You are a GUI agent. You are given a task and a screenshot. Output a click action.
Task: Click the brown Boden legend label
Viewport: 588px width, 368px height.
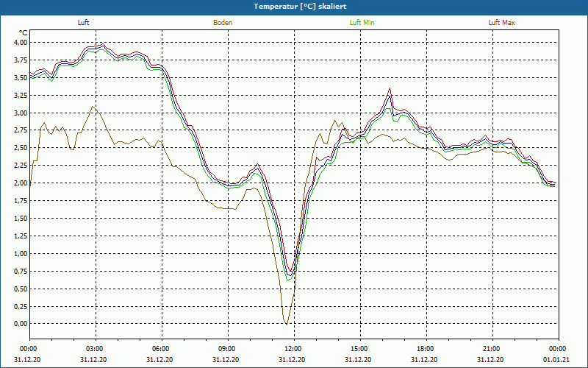click(223, 23)
